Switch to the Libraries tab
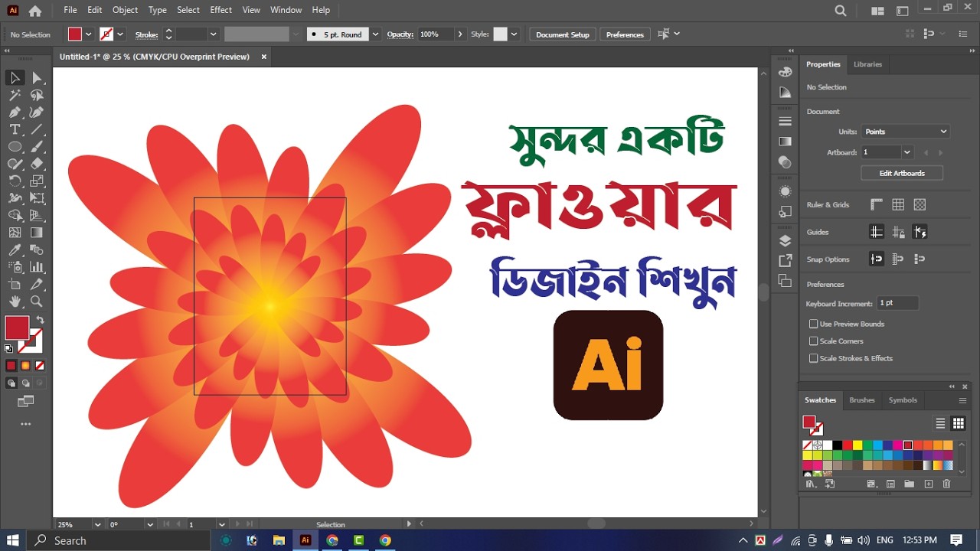980x551 pixels. (x=867, y=64)
